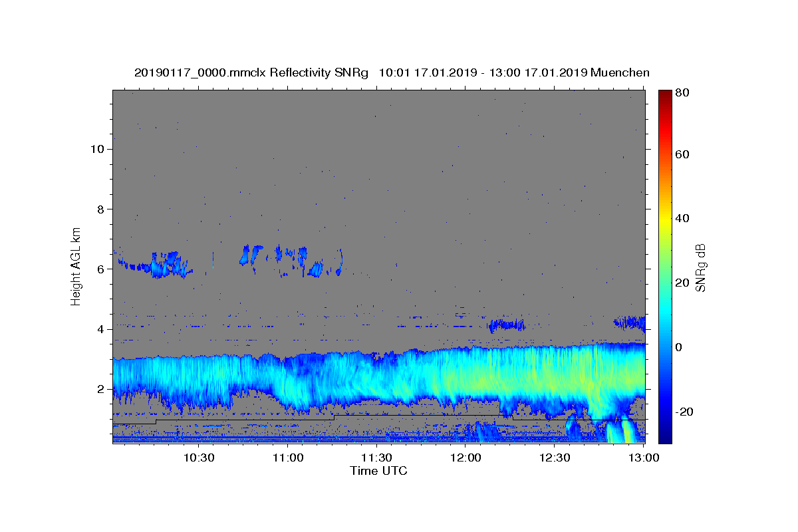
Task: Click the colorbar value 40
Action: [683, 219]
